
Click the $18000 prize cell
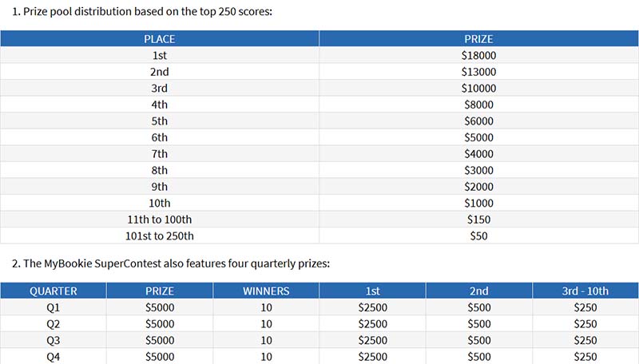478,55
